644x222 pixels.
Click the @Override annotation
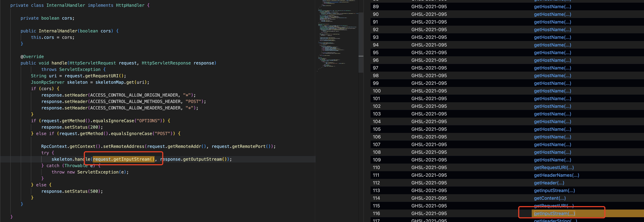[32, 57]
